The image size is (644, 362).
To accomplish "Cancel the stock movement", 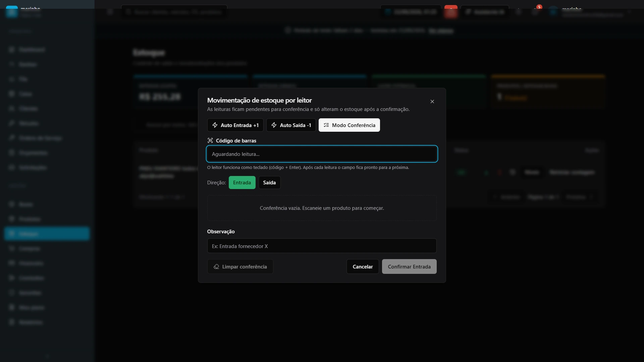I will coord(363,266).
